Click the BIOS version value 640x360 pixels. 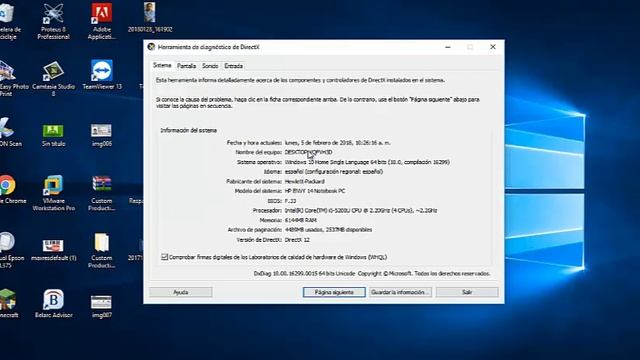point(290,201)
